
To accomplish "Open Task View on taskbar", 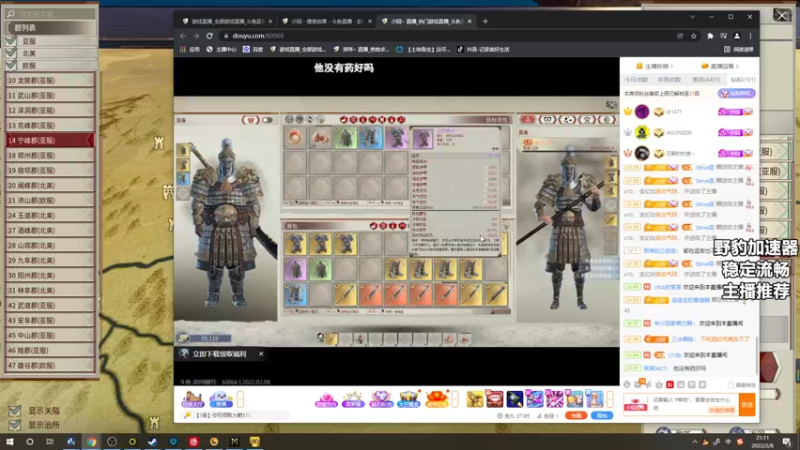I will click(49, 442).
